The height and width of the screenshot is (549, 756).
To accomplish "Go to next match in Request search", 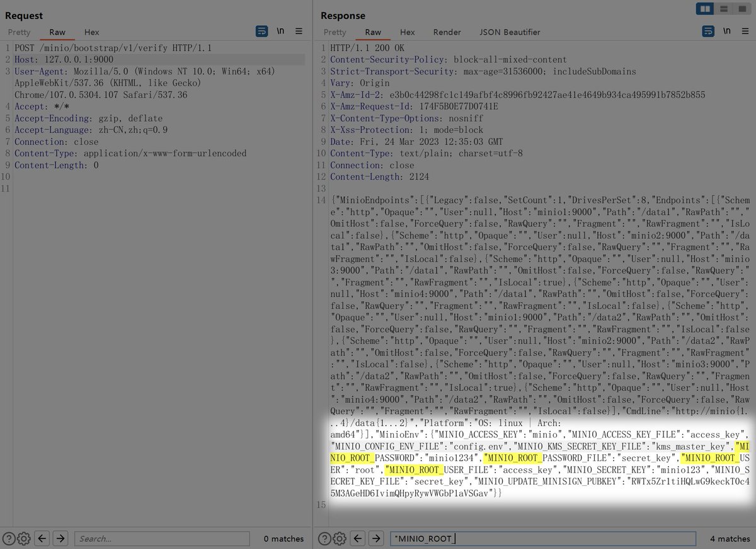I will tap(60, 538).
